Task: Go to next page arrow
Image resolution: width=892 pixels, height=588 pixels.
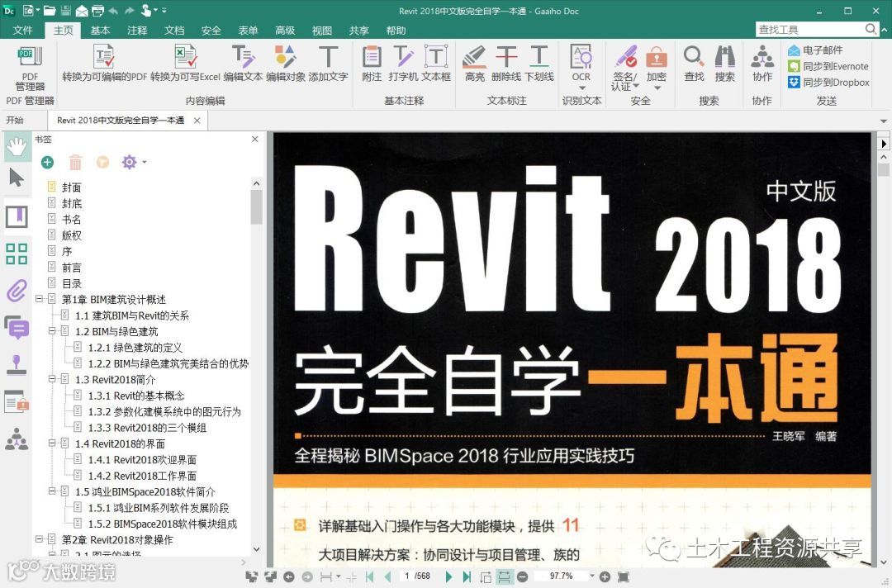Action: pos(448,576)
